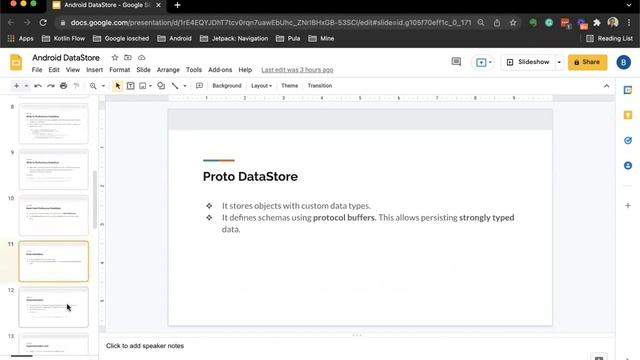Open the Kotlin Flow bookmark folder
640x360 pixels.
(x=63, y=38)
